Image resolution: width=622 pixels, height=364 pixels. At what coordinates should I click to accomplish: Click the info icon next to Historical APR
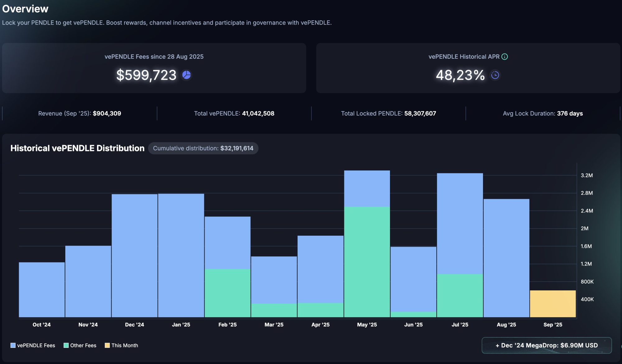coord(505,57)
